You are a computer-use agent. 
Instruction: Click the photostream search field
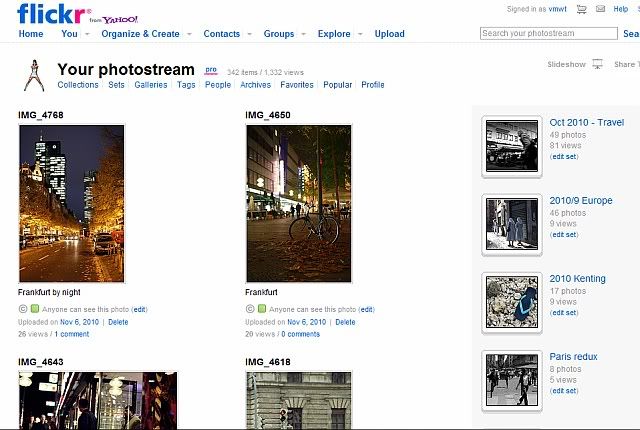coord(549,33)
